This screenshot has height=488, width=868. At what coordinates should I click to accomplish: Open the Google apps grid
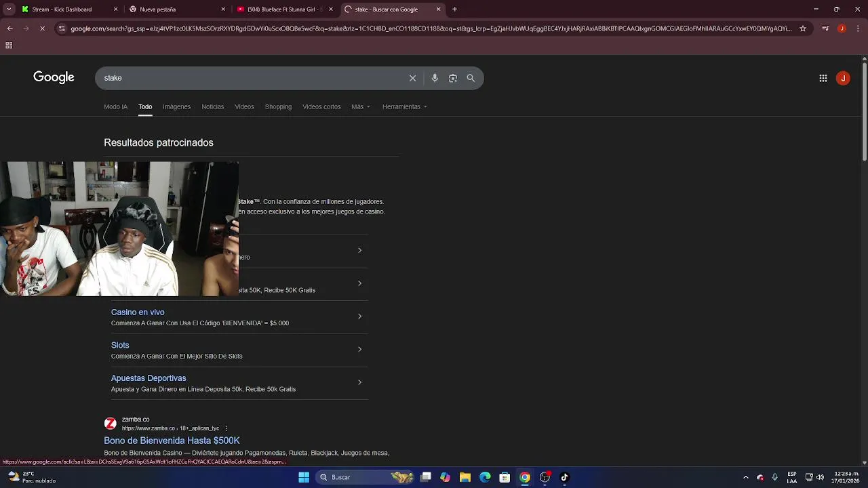[823, 78]
